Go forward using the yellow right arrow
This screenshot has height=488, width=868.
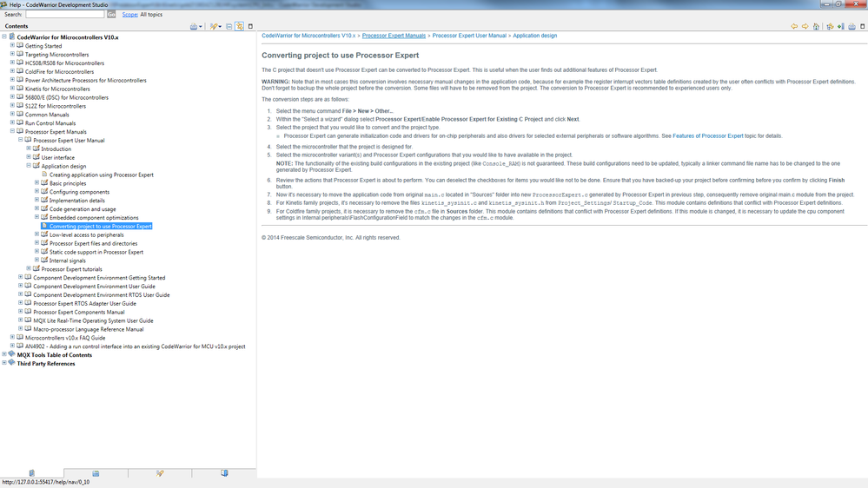pos(805,26)
